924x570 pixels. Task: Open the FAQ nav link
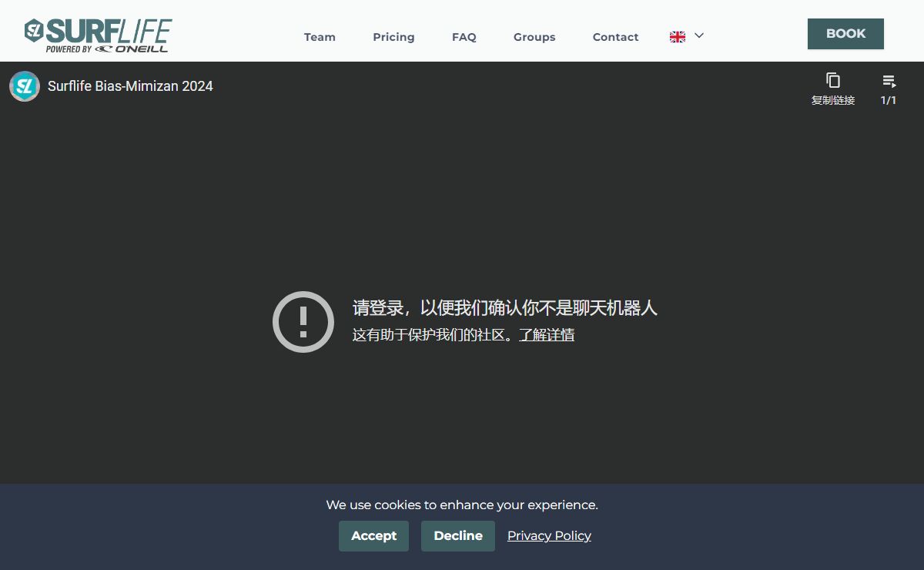point(464,37)
